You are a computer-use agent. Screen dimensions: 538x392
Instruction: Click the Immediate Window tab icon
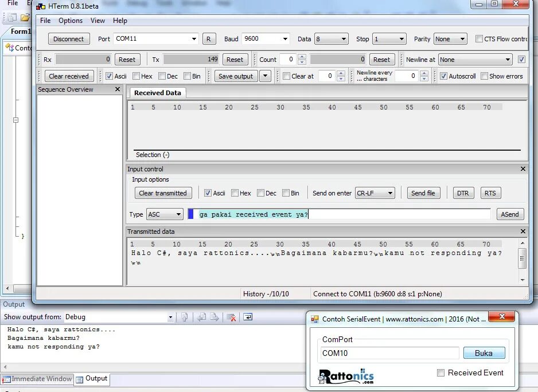click(x=6, y=379)
